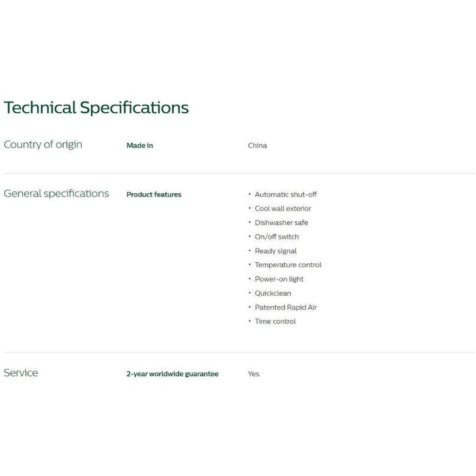Viewport: 476px width, 476px height.
Task: Select the Service section label
Action: pos(21,372)
